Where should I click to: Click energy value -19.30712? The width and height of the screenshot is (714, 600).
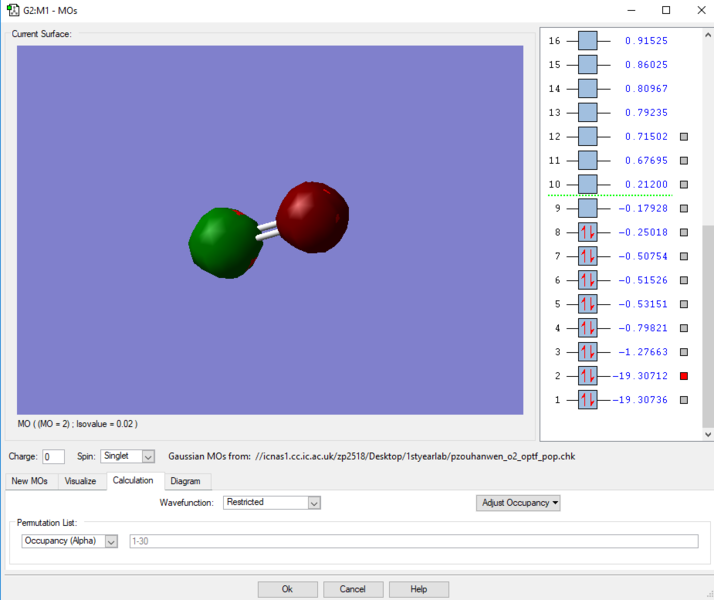click(x=640, y=376)
